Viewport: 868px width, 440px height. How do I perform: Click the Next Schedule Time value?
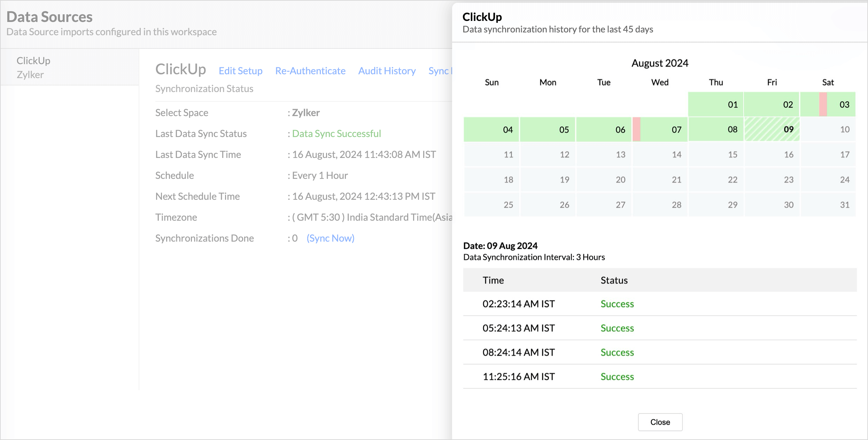point(364,196)
